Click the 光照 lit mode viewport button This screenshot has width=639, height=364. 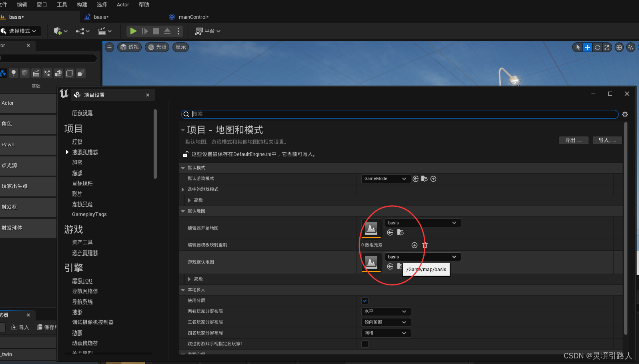pyautogui.click(x=157, y=47)
